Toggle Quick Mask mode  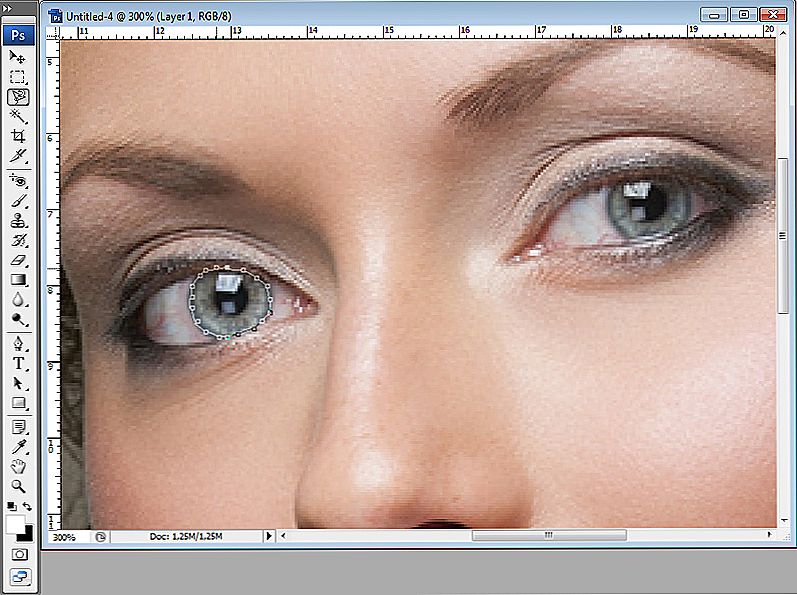tap(19, 553)
